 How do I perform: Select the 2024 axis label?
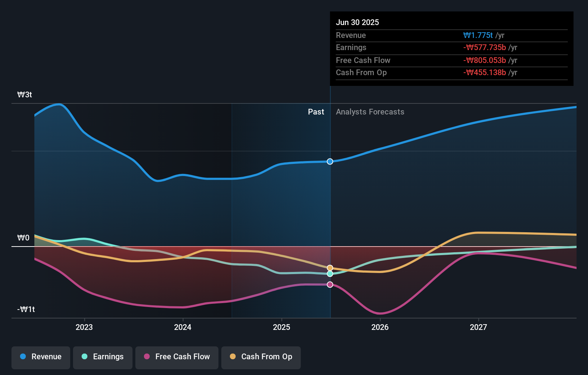click(183, 327)
